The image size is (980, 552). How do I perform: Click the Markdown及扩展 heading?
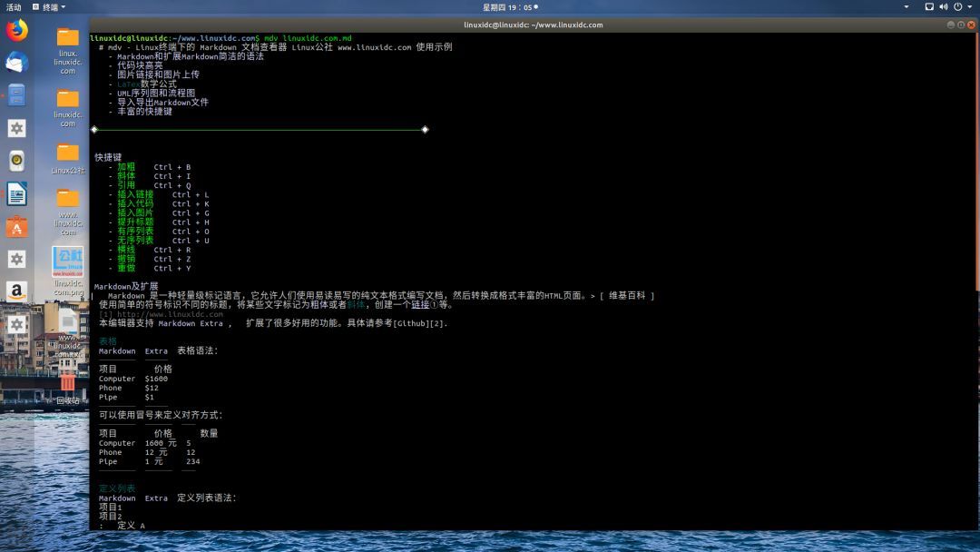[126, 286]
